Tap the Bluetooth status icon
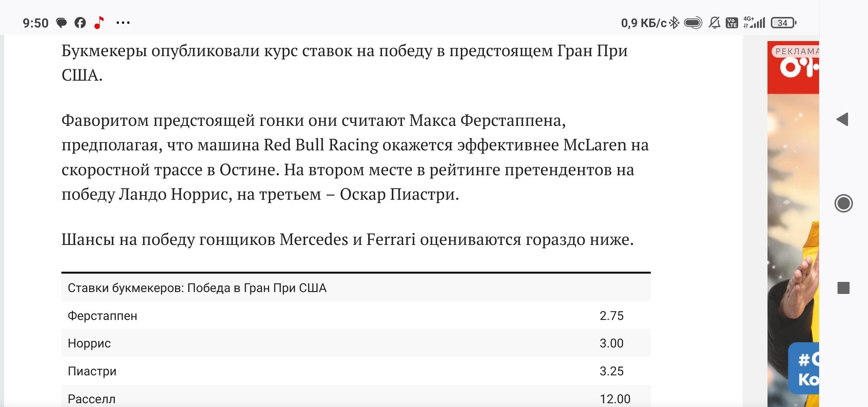Screen dimensions: 868x407 [674, 23]
